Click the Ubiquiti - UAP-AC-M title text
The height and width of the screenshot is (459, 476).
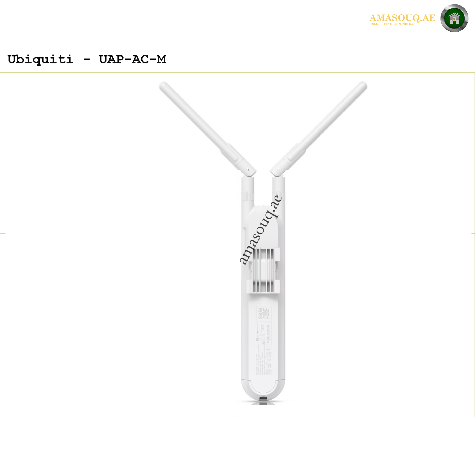87,59
